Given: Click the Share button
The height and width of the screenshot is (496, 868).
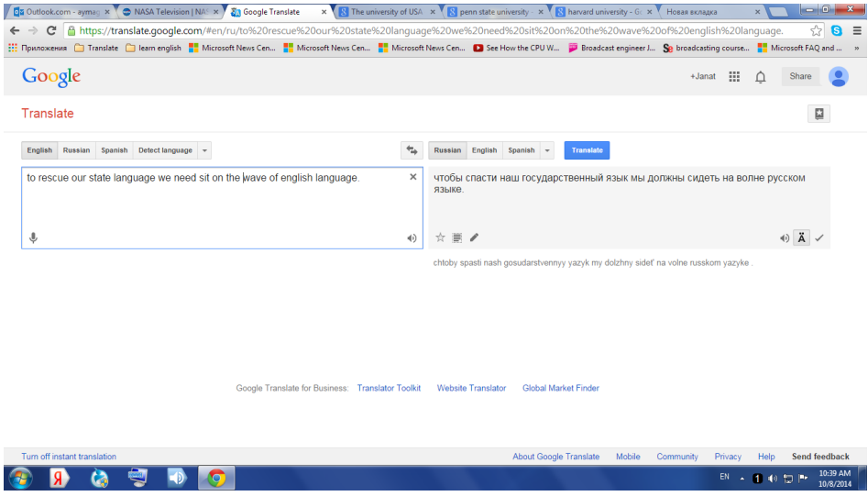Looking at the screenshot, I should [x=800, y=76].
